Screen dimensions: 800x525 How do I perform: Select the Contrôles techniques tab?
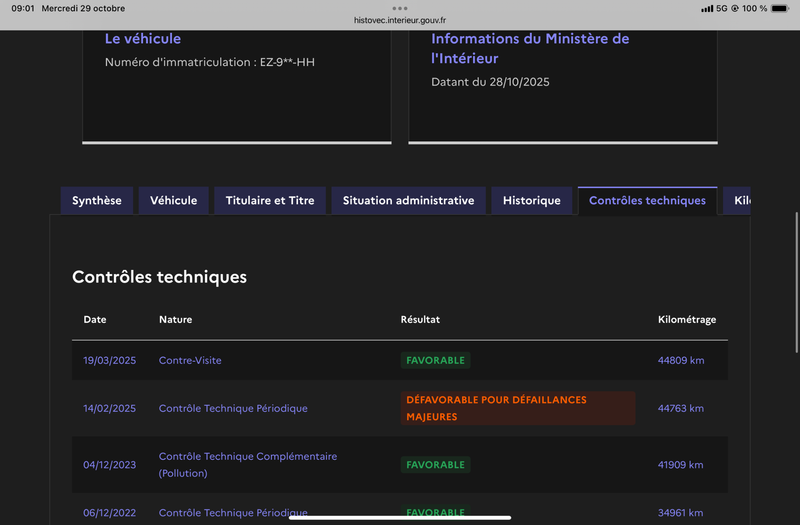(x=647, y=200)
